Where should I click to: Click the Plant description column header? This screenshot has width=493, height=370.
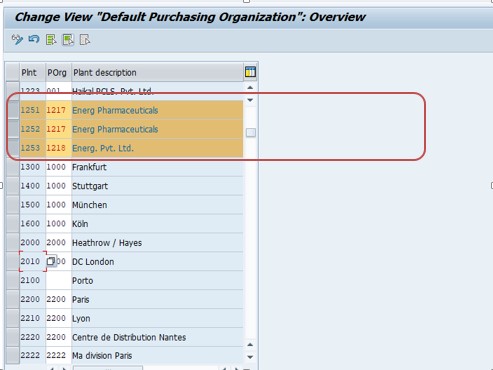click(x=157, y=72)
